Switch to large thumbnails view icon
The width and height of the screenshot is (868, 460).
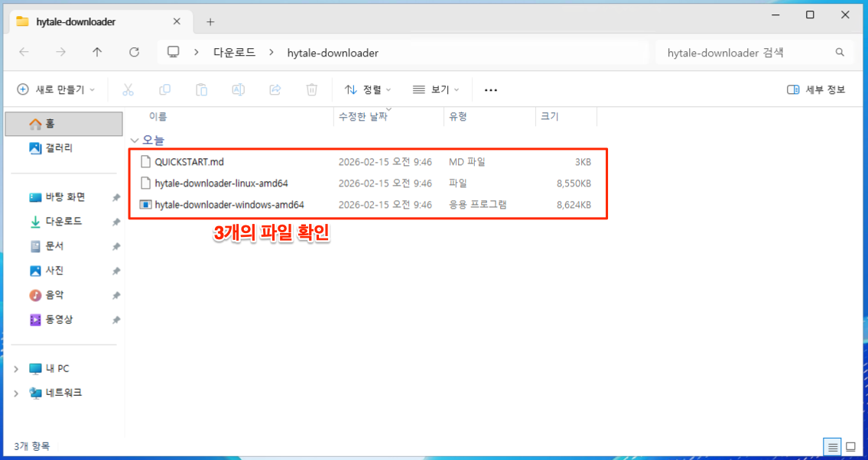click(x=850, y=447)
